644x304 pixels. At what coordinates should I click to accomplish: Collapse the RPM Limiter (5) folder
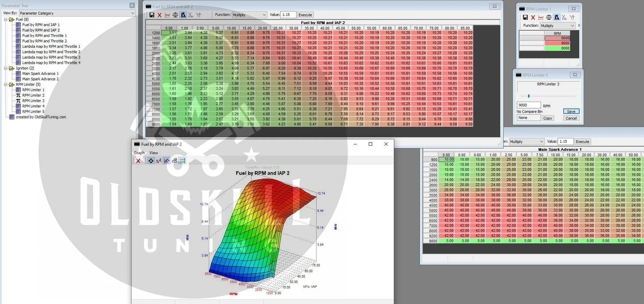click(x=6, y=84)
